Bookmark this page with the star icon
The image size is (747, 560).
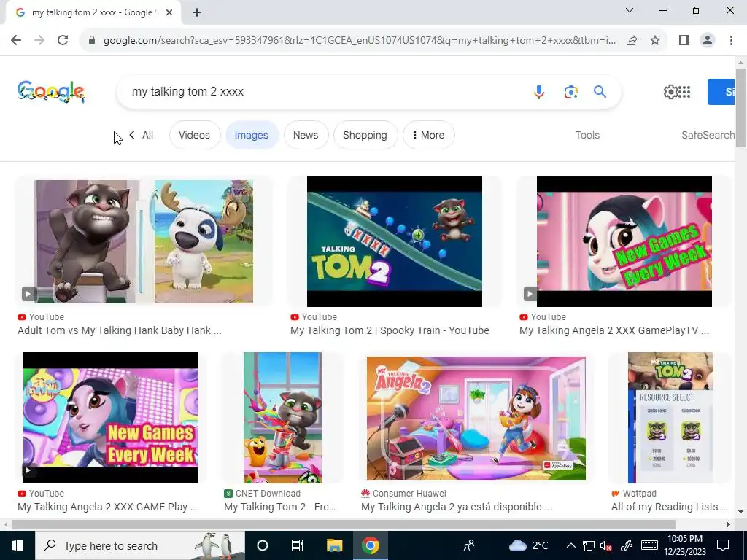655,41
